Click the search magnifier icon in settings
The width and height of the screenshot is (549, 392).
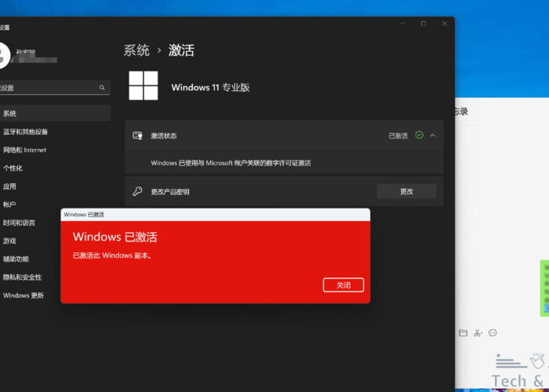(102, 88)
